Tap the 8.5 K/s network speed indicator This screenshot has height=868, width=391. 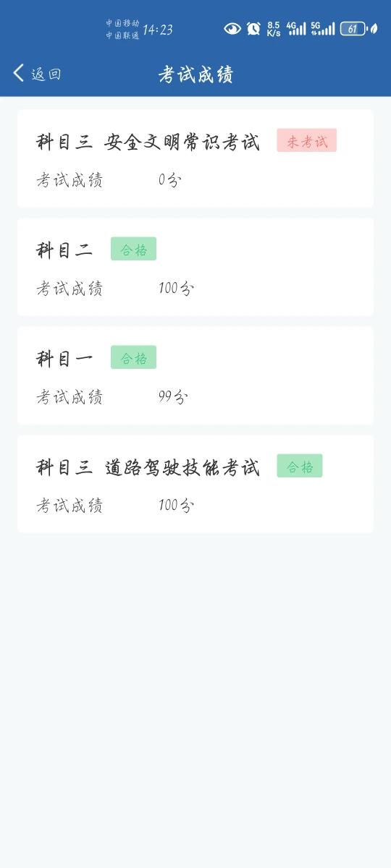click(x=274, y=29)
